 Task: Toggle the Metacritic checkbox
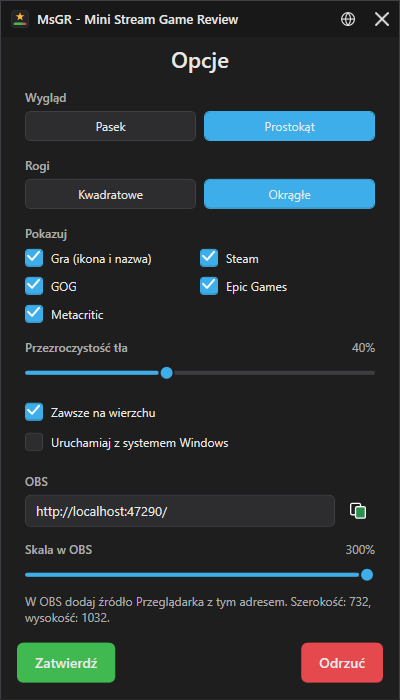click(34, 314)
